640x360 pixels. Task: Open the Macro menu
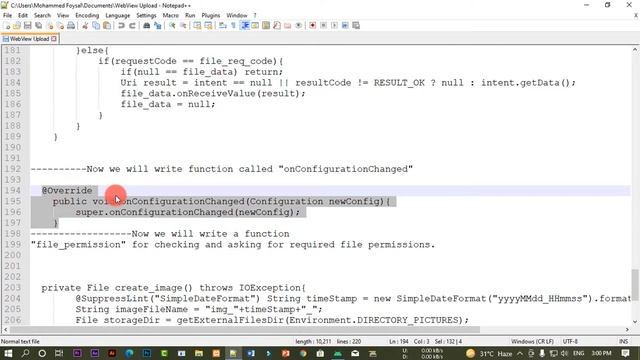point(171,16)
